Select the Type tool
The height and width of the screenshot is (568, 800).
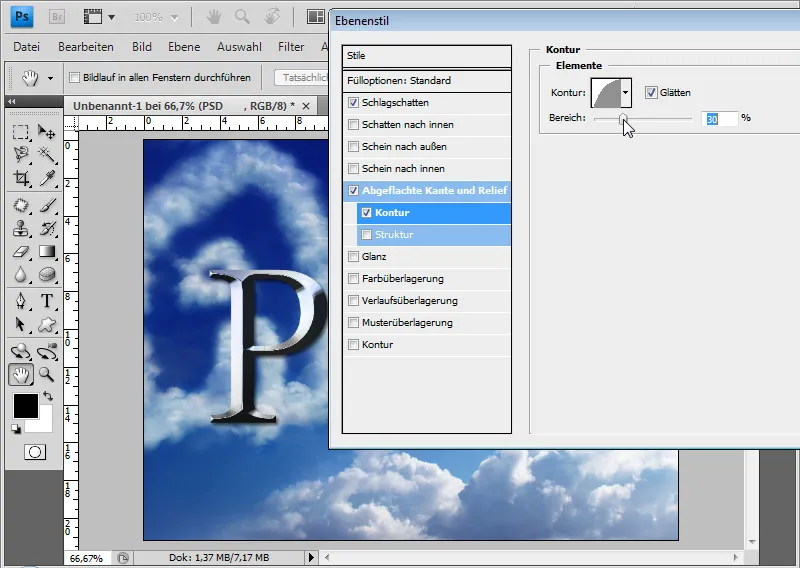click(x=46, y=301)
